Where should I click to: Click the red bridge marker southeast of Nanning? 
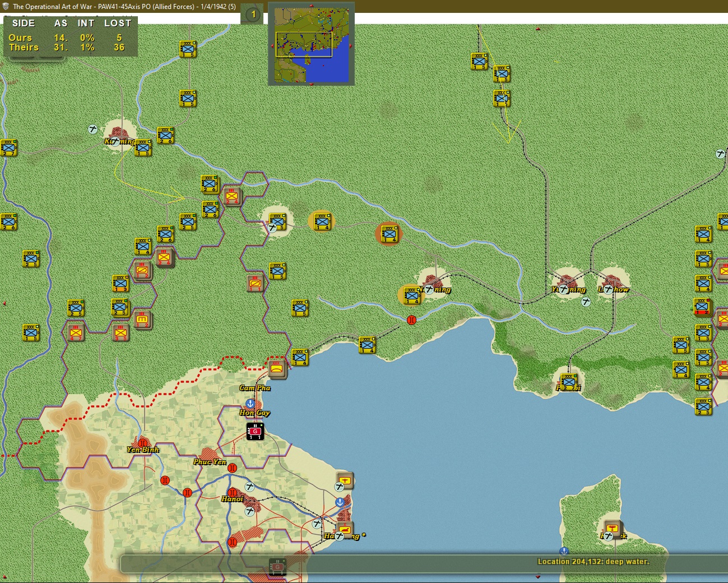pos(412,320)
